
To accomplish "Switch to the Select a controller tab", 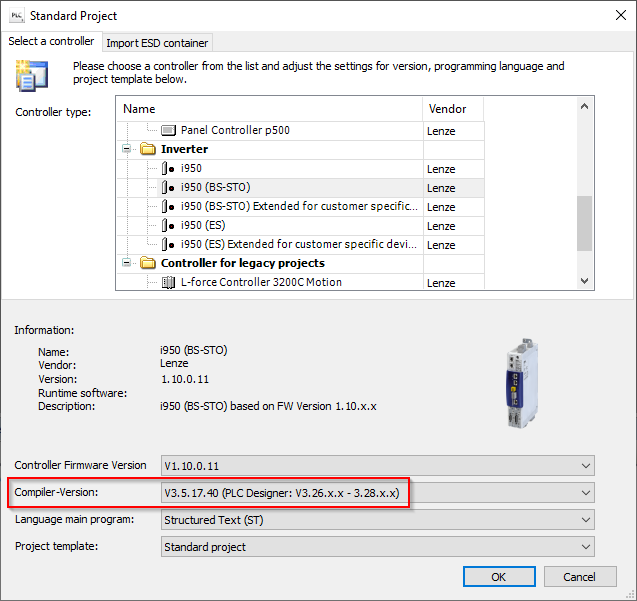I will pos(51,41).
